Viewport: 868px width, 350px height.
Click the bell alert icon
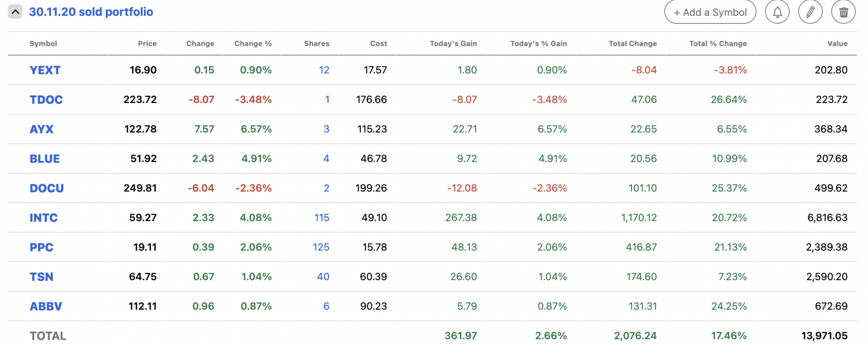pyautogui.click(x=777, y=12)
